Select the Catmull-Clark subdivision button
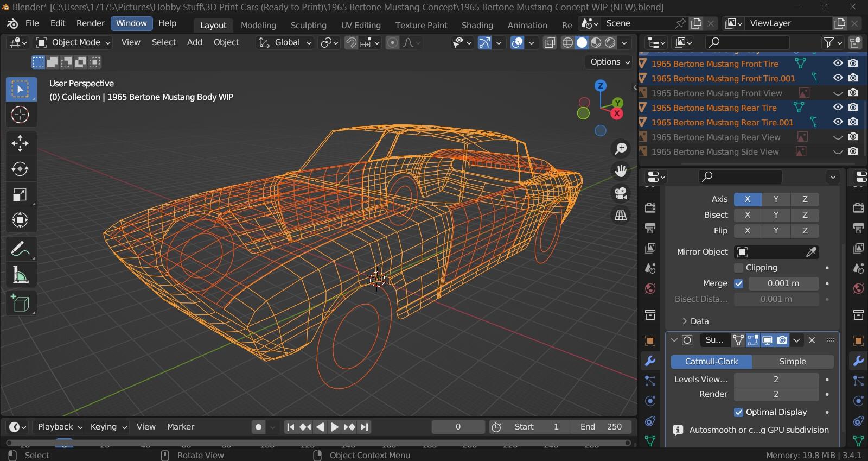This screenshot has width=868, height=461. click(x=711, y=362)
